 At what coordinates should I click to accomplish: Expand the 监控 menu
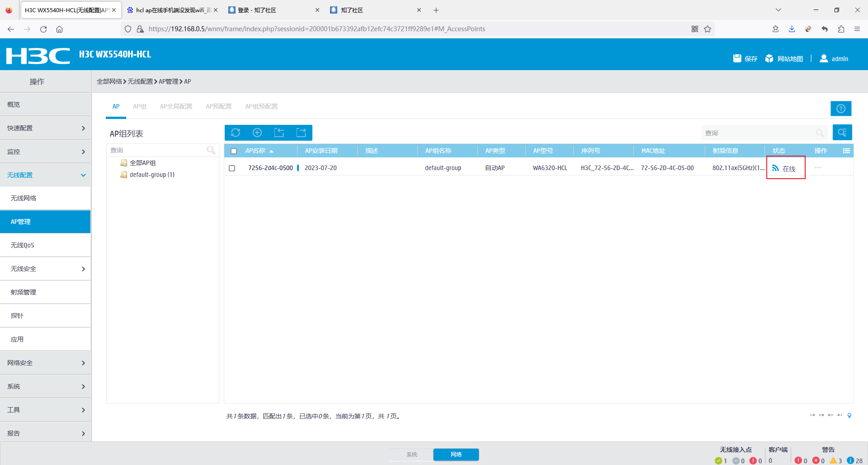(x=45, y=152)
